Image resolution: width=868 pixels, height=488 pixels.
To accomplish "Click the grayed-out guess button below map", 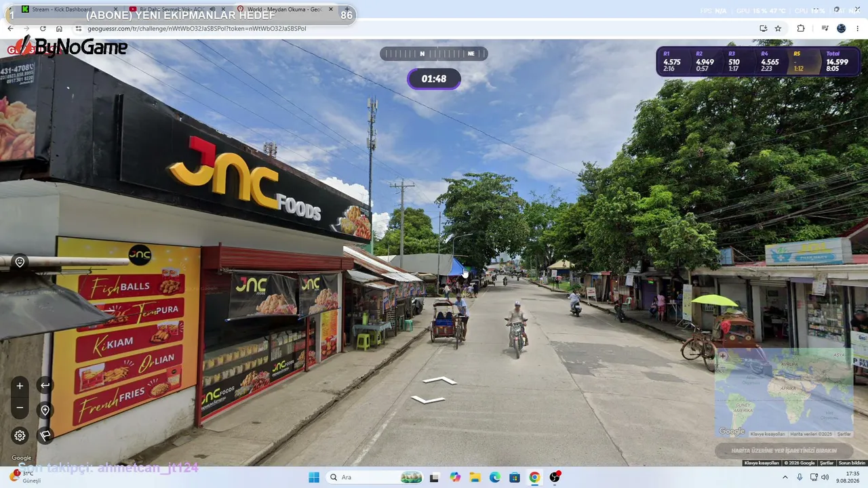I will coord(783,450).
